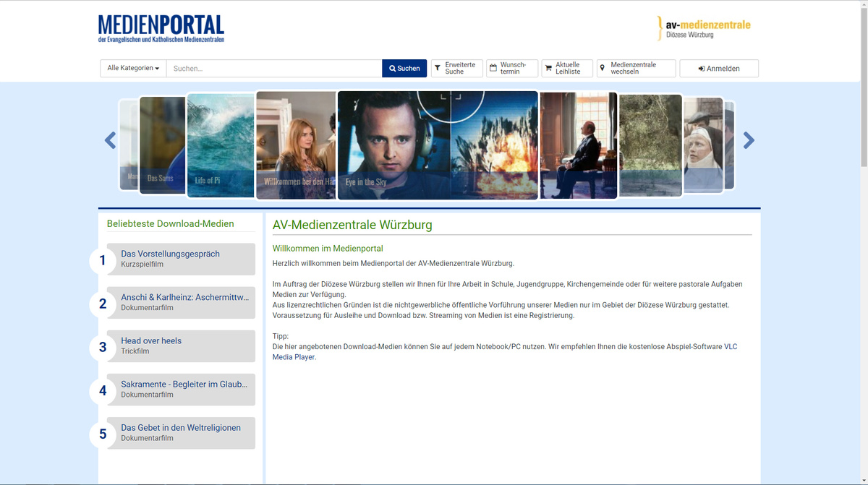Click the AV-Medienzentrale Würzburg heading
This screenshot has height=485, width=868.
tap(352, 225)
